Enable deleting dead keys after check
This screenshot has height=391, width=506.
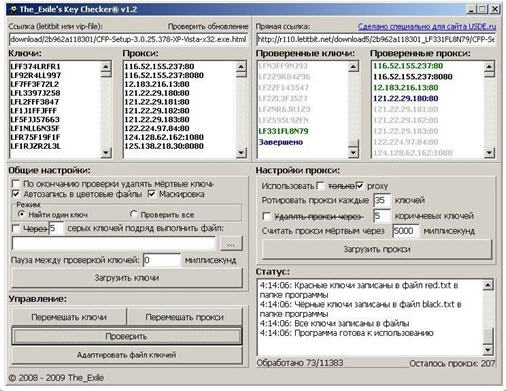(16, 184)
